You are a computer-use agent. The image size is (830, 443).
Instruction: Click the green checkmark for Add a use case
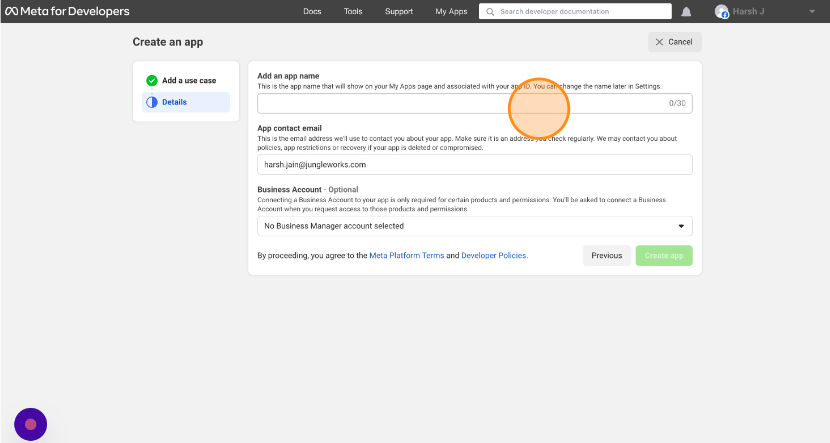[x=152, y=80]
